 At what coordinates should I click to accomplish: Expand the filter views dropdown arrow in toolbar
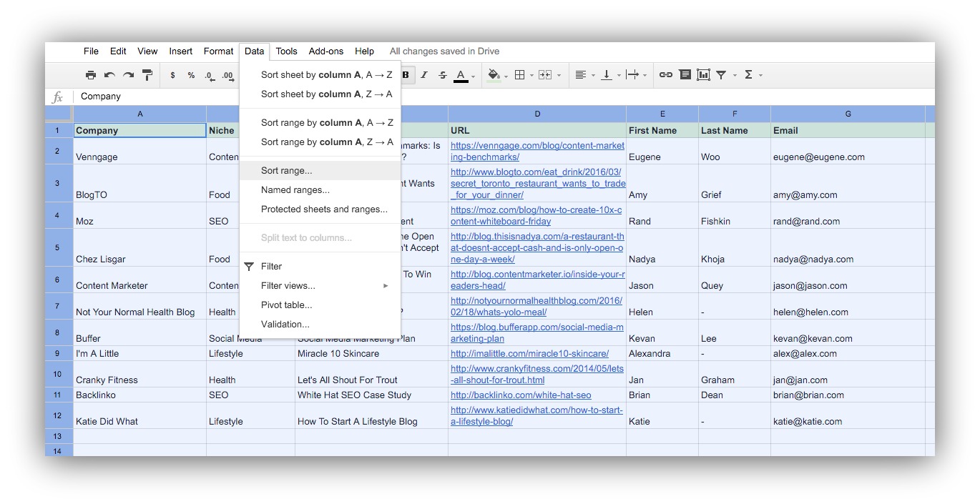[x=733, y=76]
